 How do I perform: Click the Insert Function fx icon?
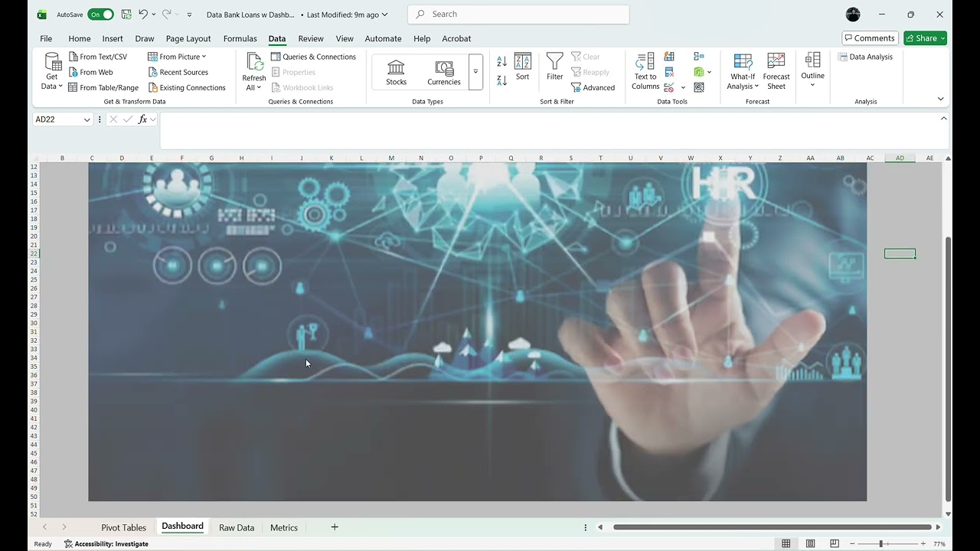pyautogui.click(x=142, y=119)
